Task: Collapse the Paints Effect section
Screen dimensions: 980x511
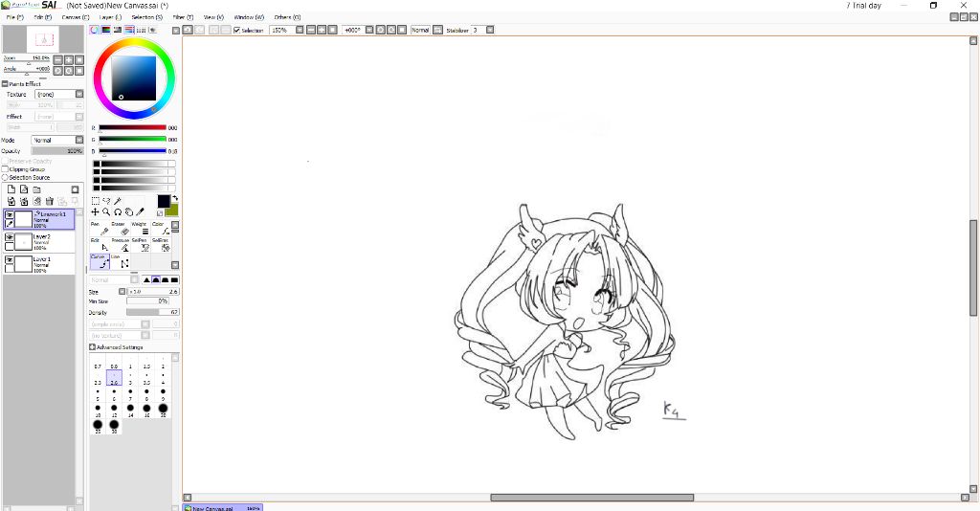Action: pos(5,83)
